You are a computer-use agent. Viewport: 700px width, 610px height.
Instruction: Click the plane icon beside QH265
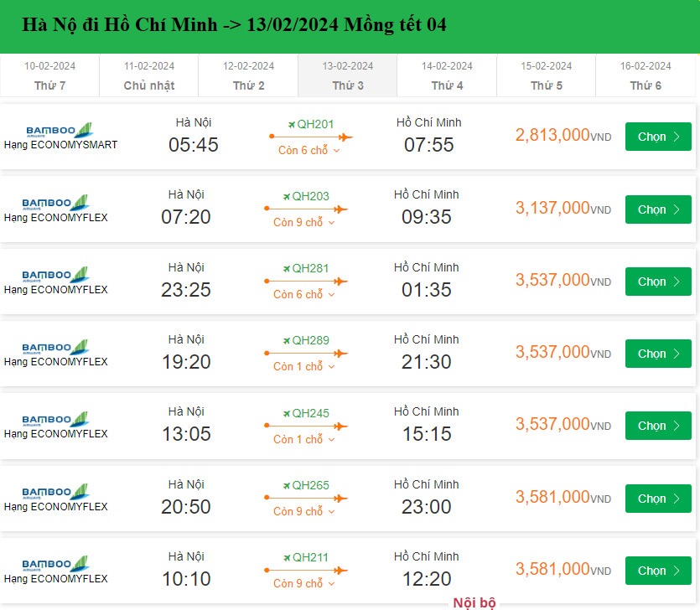(285, 485)
